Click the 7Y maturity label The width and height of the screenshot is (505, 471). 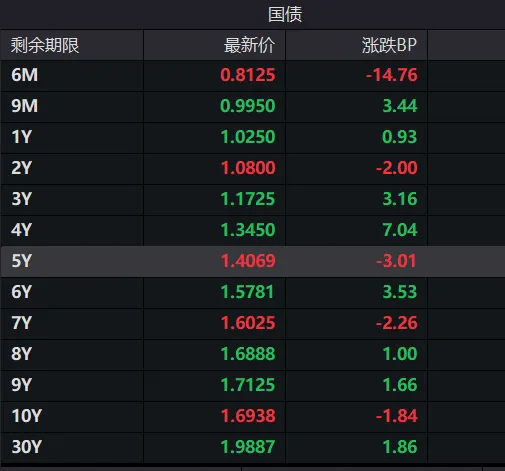click(22, 323)
